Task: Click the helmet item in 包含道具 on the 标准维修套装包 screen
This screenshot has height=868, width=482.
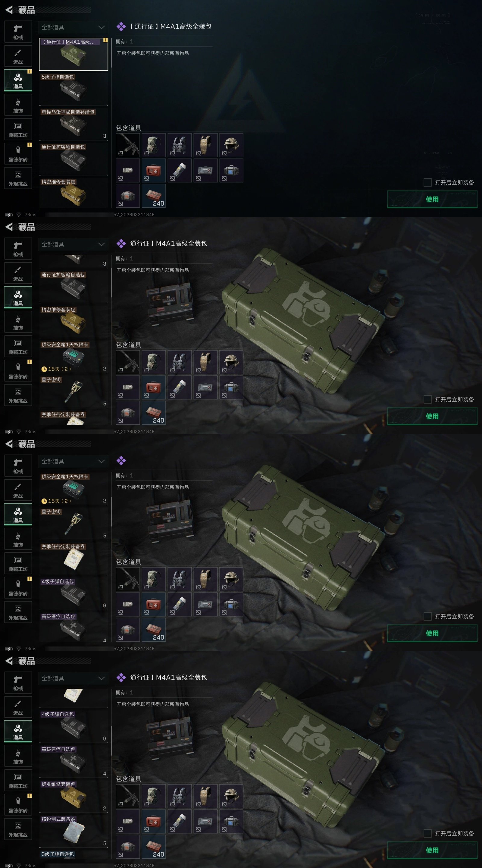Action: click(231, 796)
